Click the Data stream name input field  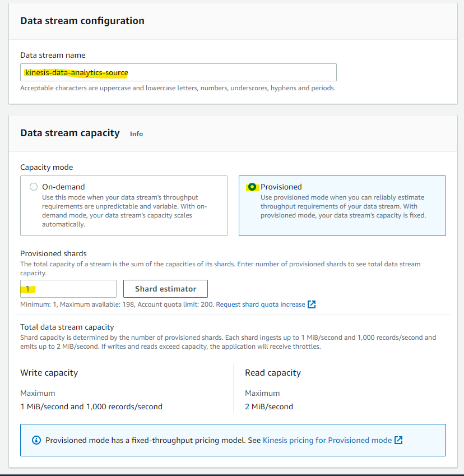point(178,72)
